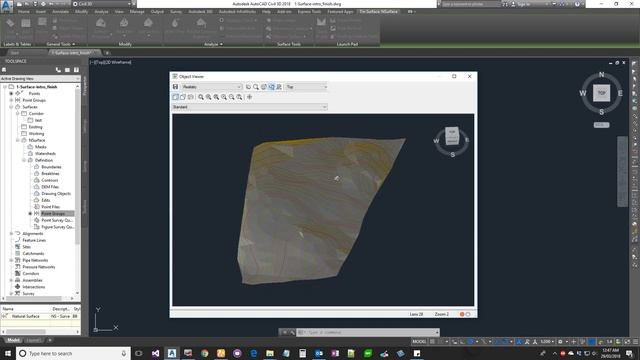Select Breaklines in the Definition tree
640x360 pixels.
(x=51, y=173)
